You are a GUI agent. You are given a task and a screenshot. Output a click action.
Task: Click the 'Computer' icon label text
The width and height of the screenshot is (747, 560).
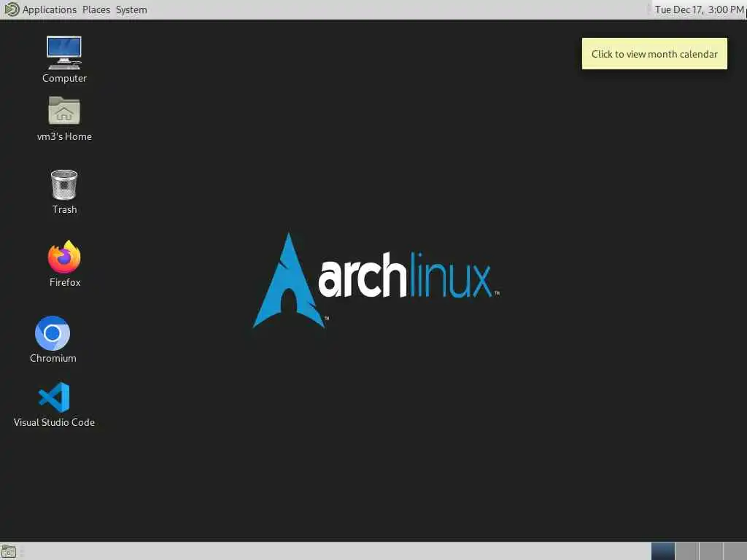point(64,78)
